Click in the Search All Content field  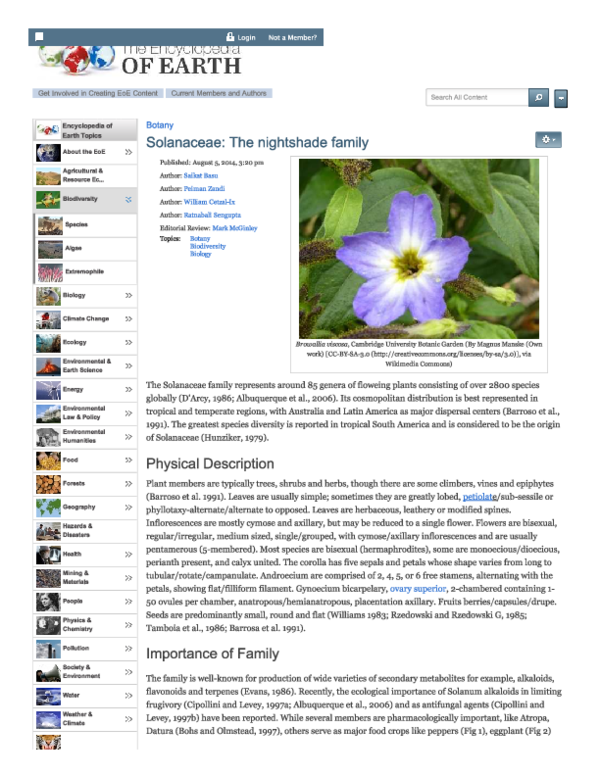coord(477,97)
